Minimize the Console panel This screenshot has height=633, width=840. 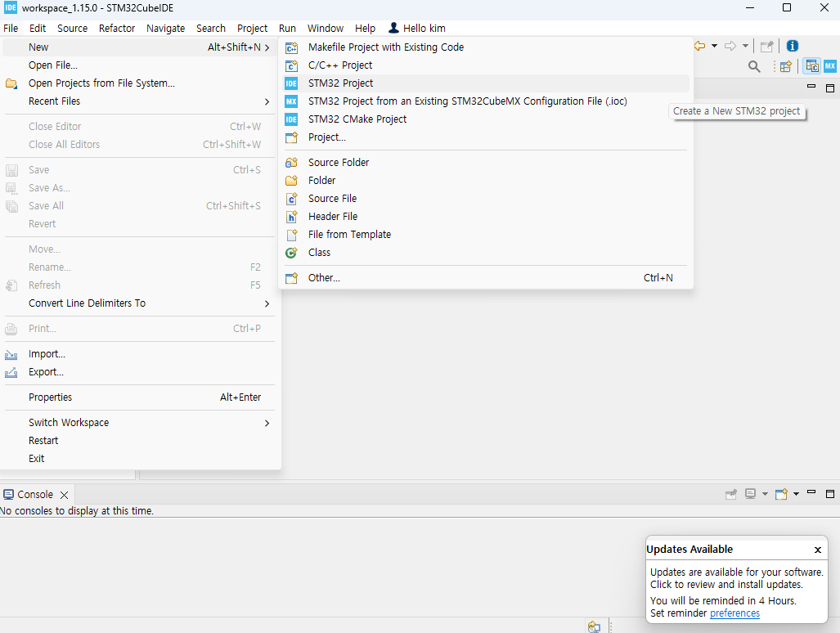[x=811, y=493]
